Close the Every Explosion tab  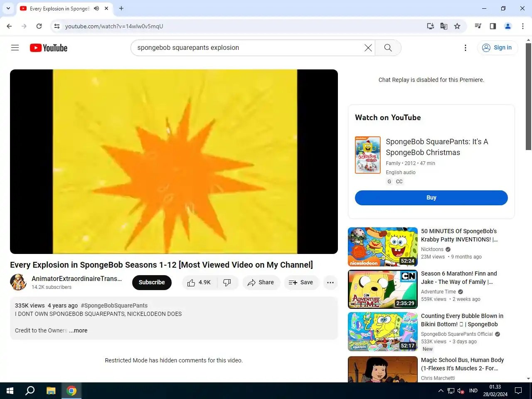tap(106, 8)
